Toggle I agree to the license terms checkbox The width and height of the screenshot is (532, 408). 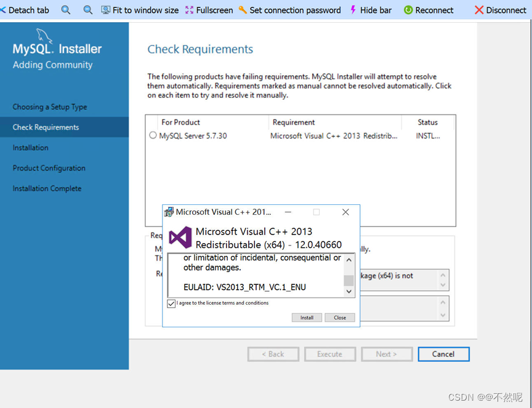point(171,303)
